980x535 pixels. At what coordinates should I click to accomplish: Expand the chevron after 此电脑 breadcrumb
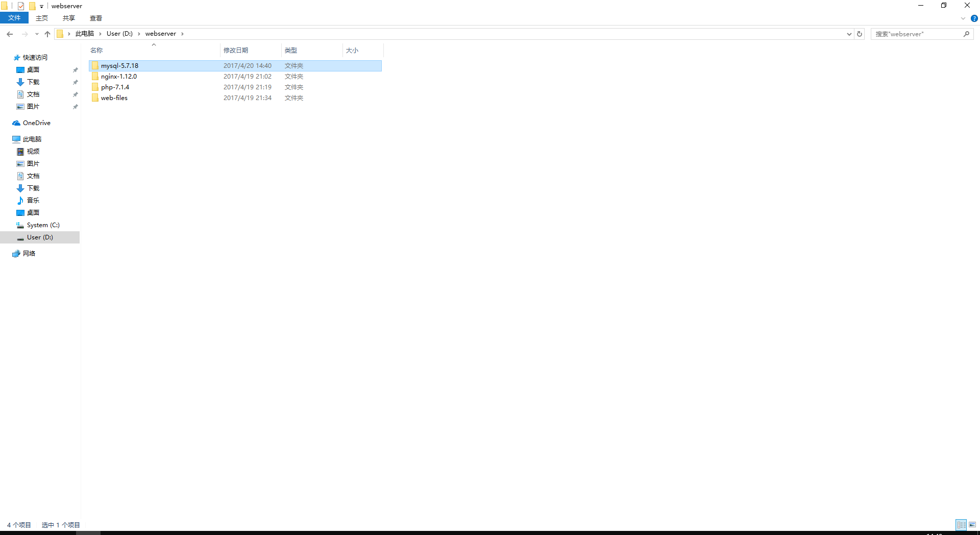101,34
